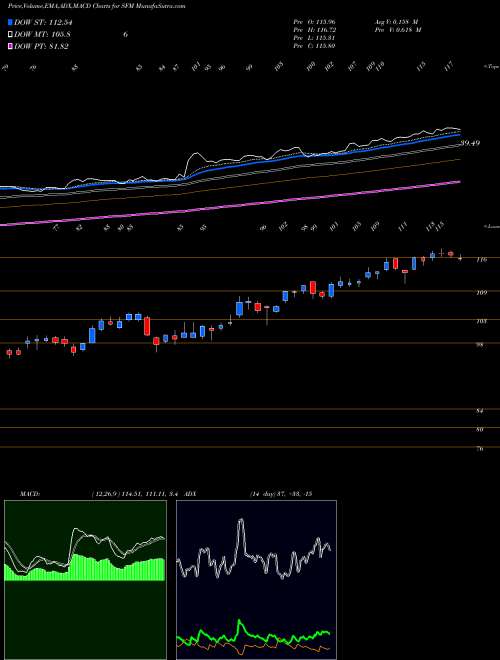Click the last candlestick near 116
This screenshot has height=660, width=500.
pyautogui.click(x=460, y=258)
